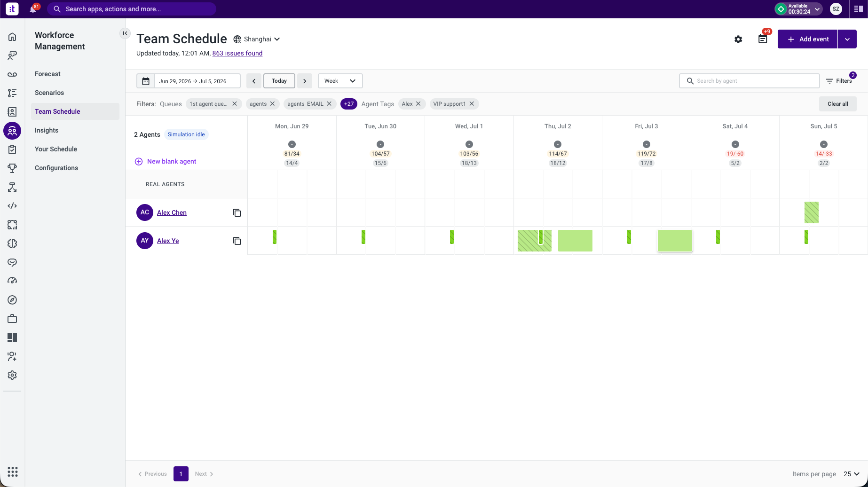Expand the Shanghai timezone dropdown
The width and height of the screenshot is (868, 487).
pyautogui.click(x=257, y=39)
